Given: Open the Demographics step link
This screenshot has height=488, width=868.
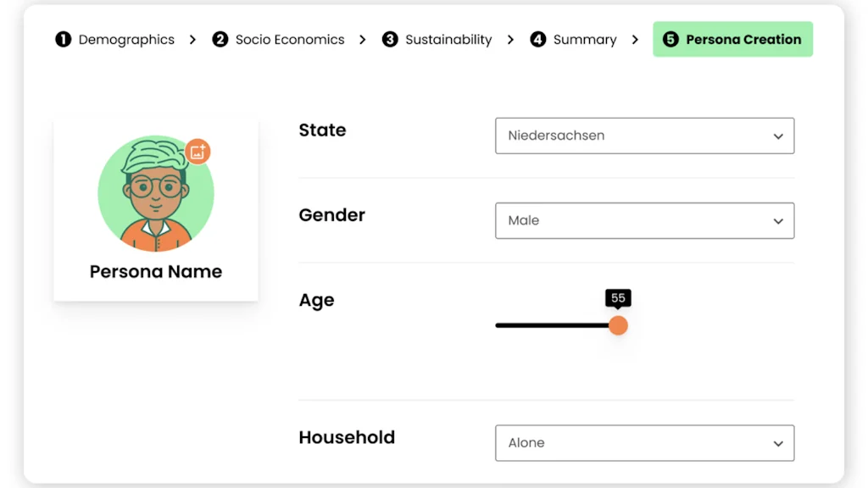Looking at the screenshot, I should click(x=125, y=39).
